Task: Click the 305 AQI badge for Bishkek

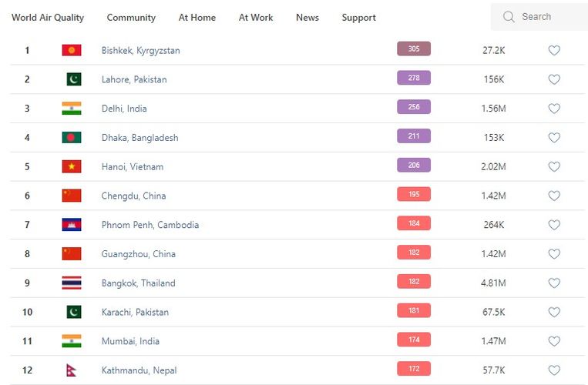Action: coord(414,49)
